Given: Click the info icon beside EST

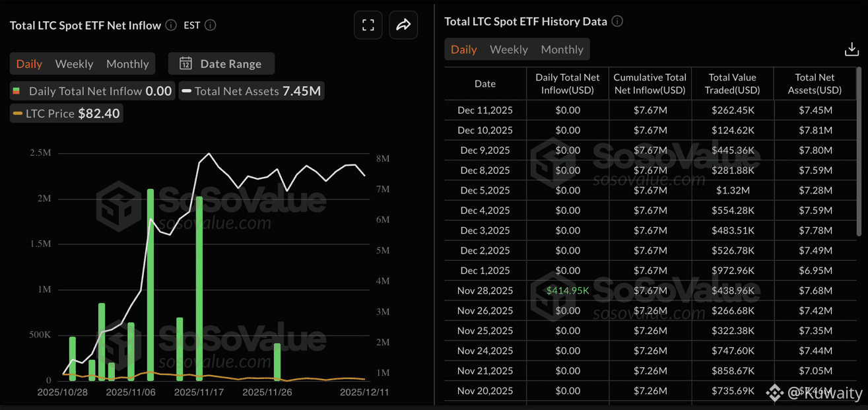Looking at the screenshot, I should point(210,25).
